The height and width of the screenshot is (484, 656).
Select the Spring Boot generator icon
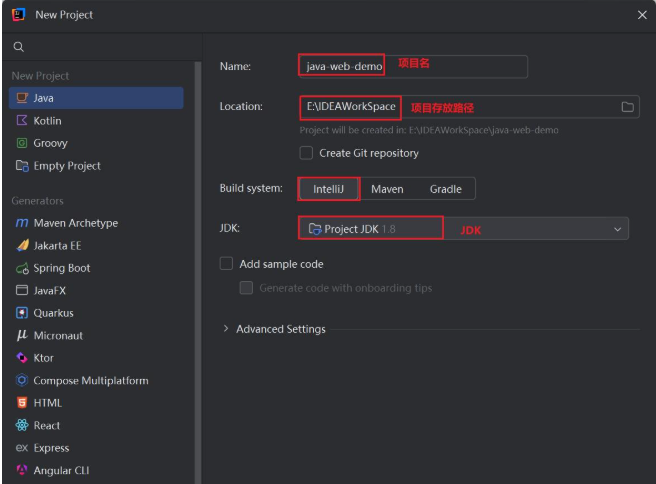(x=22, y=268)
